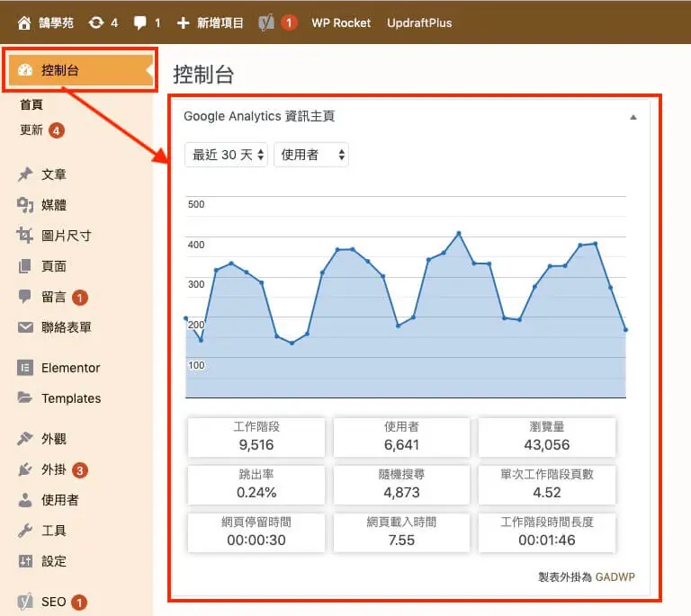Image resolution: width=691 pixels, height=616 pixels.
Task: Click the home icon in admin bar
Action: tap(24, 22)
